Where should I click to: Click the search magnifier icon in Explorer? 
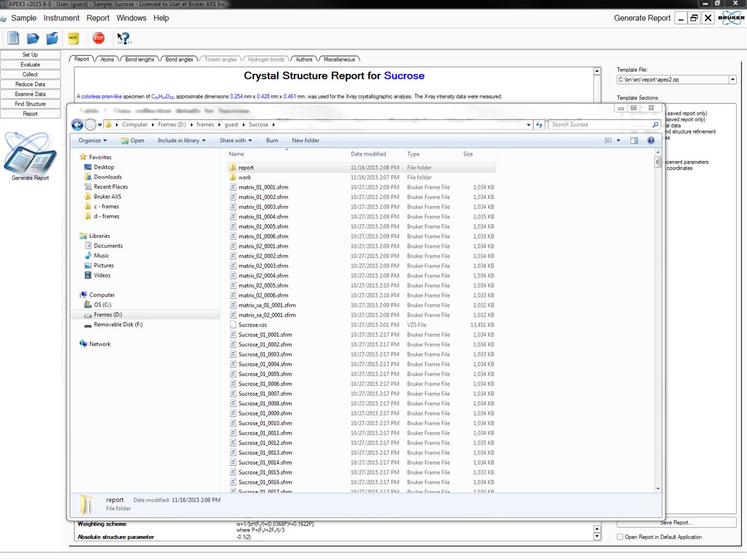click(x=655, y=124)
